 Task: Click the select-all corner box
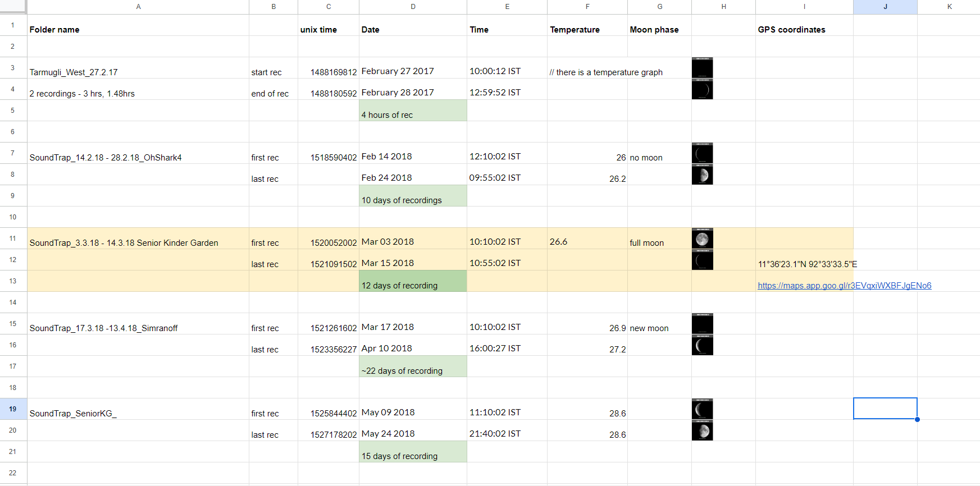[13, 6]
